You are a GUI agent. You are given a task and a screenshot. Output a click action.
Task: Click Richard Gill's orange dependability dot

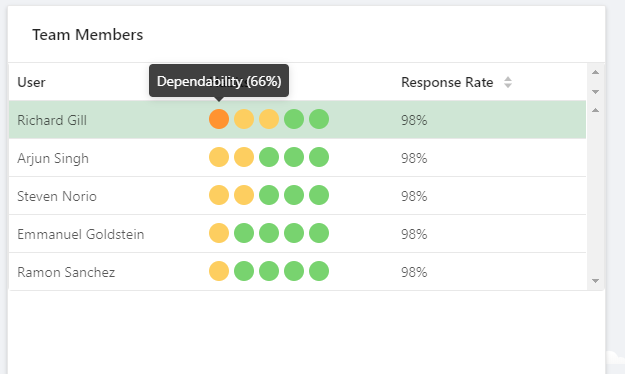(219, 119)
